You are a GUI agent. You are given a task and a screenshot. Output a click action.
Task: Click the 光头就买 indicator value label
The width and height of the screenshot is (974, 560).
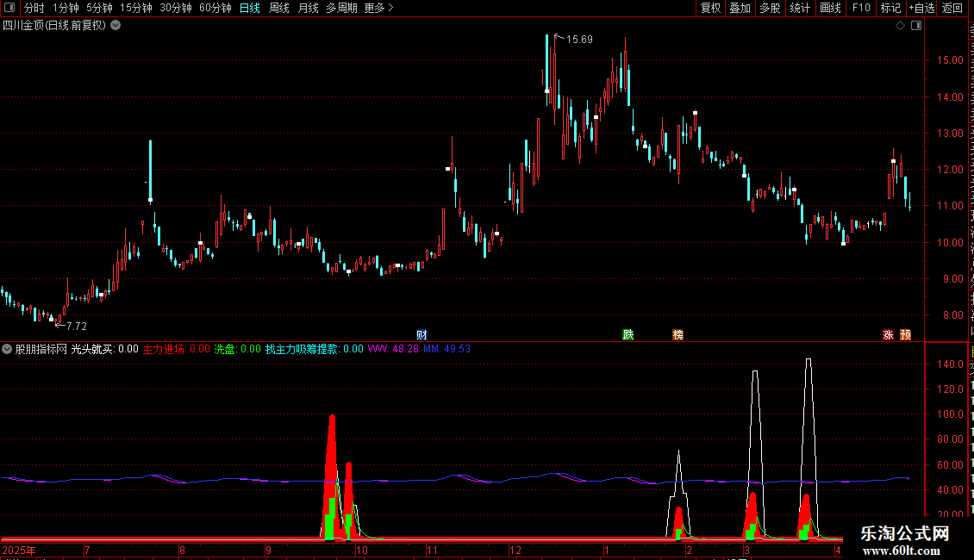point(105,349)
